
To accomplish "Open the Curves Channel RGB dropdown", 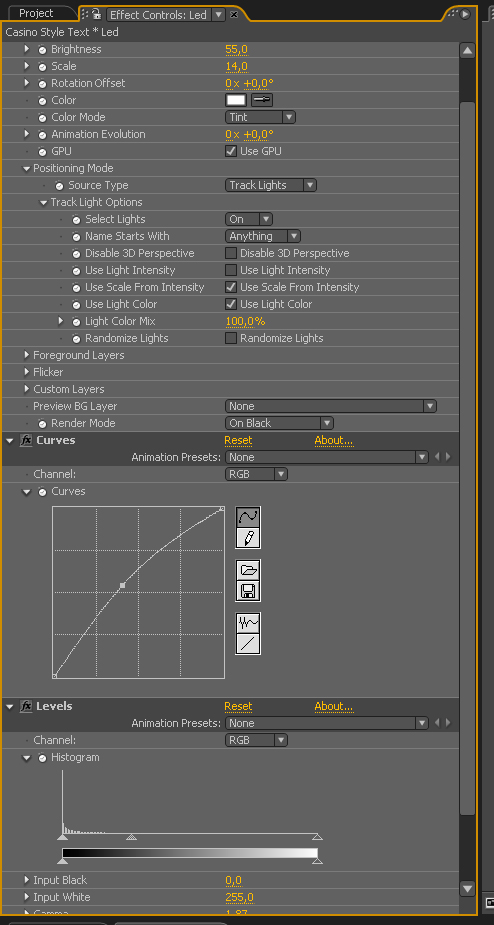I will (x=256, y=474).
